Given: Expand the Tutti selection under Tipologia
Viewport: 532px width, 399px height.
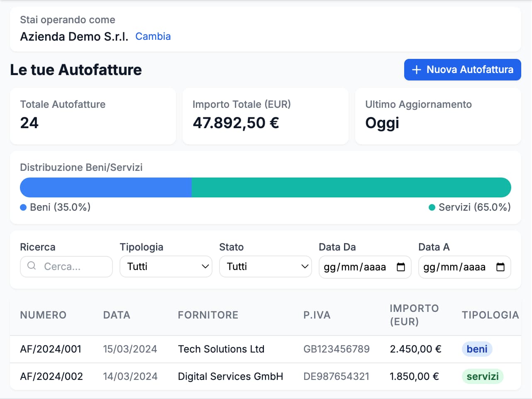Looking at the screenshot, I should click(x=166, y=267).
